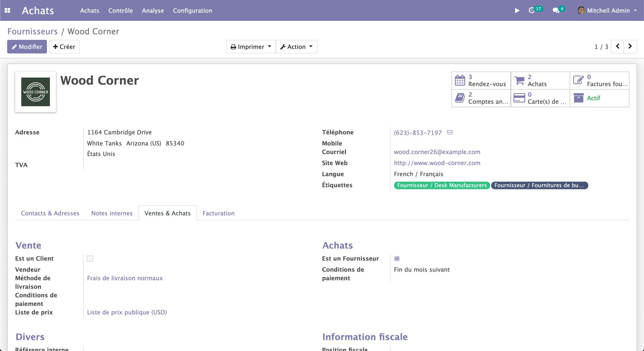This screenshot has width=644, height=351.
Task: Open the Factures fournisseur smart button
Action: point(599,80)
